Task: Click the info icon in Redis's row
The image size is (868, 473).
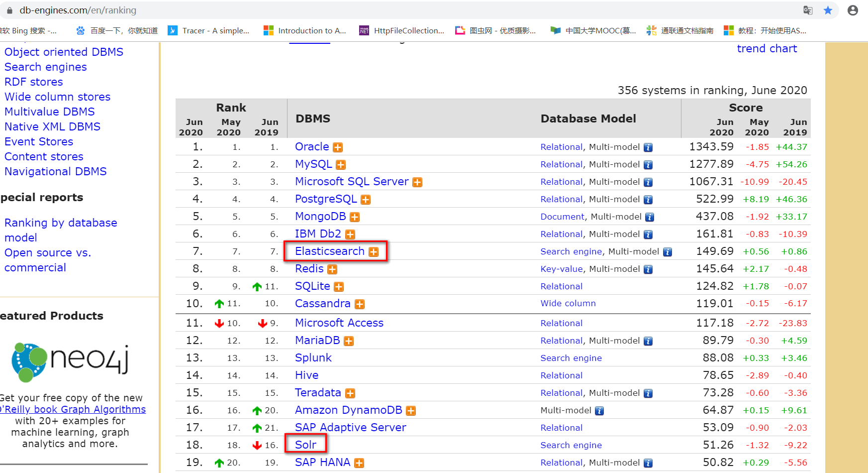Action: point(648,269)
